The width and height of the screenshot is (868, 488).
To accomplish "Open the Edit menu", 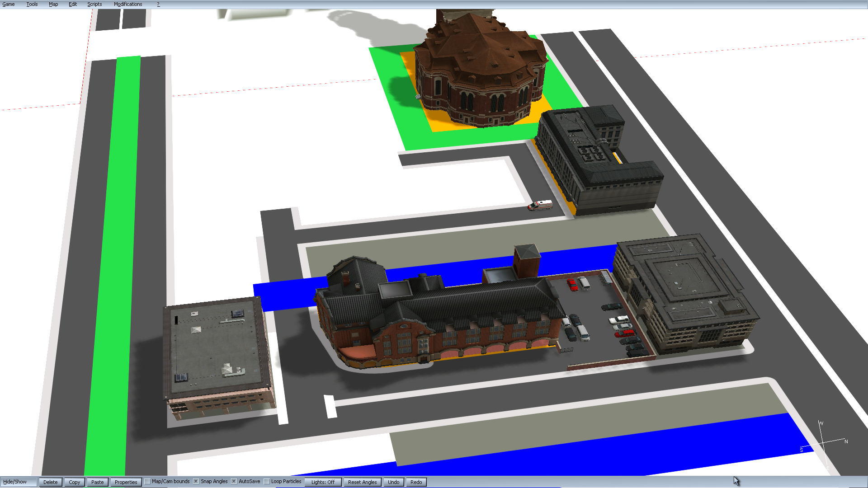I will 73,4.
